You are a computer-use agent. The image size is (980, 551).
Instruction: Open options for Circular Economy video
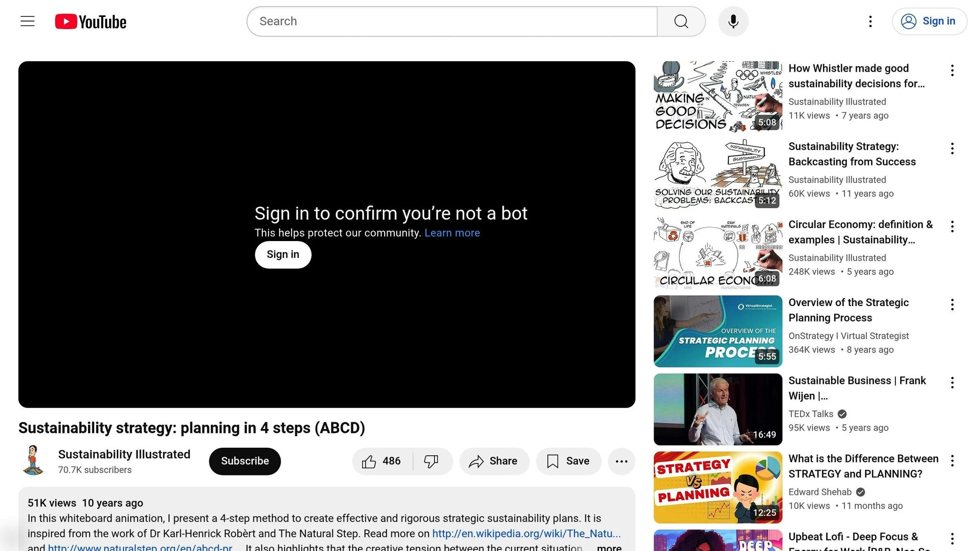(952, 226)
